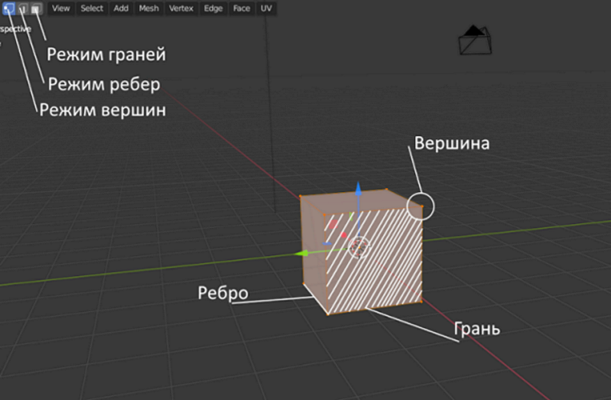Click the blue Z-axis gizmo arrow
The image size is (611, 400).
coord(359,189)
